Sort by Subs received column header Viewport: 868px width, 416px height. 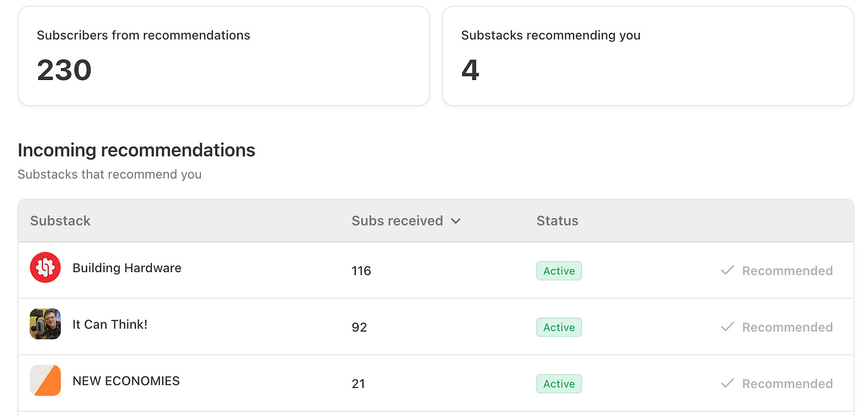[397, 221]
